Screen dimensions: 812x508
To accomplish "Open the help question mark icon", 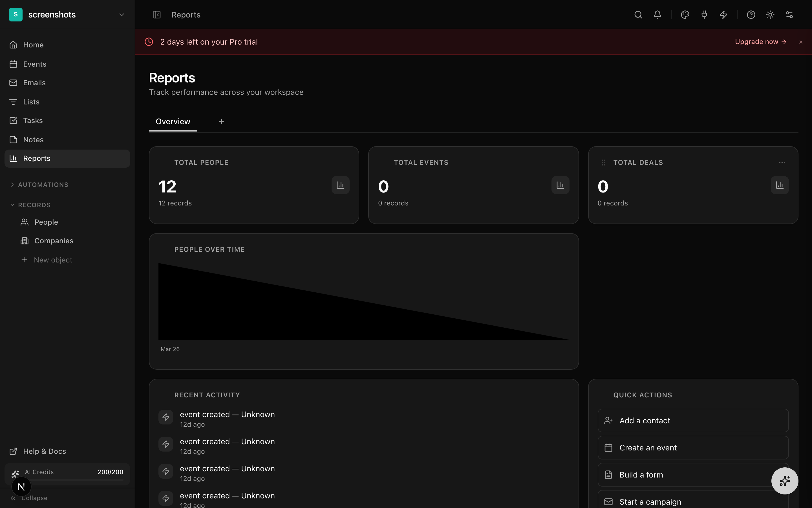I will pyautogui.click(x=751, y=15).
